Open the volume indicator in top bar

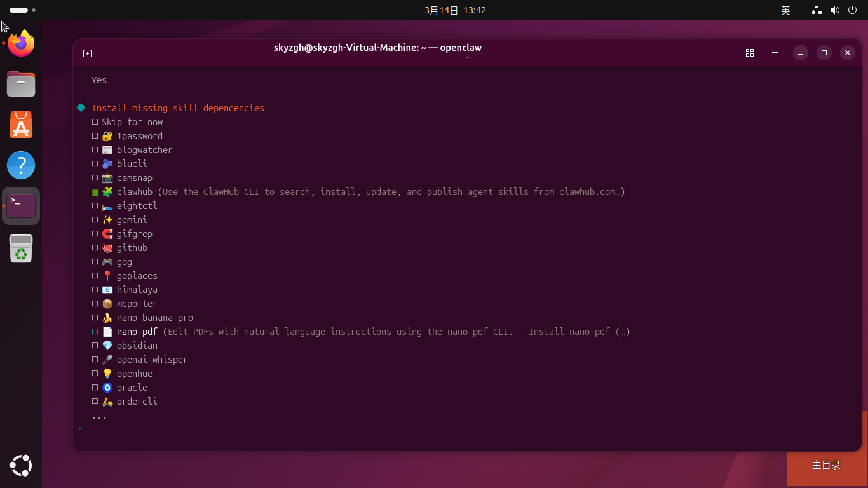point(834,10)
